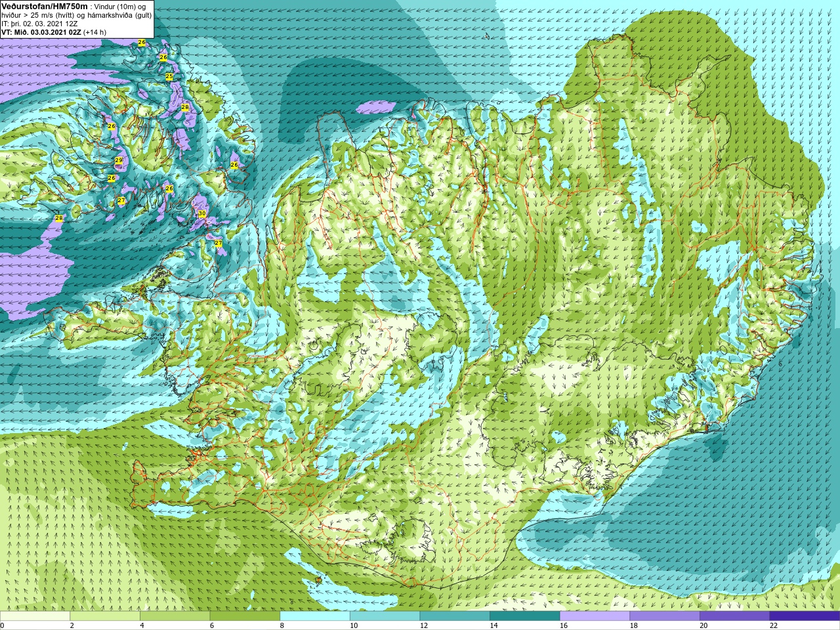Click the legend scale number 18
The image size is (840, 630).
634,625
